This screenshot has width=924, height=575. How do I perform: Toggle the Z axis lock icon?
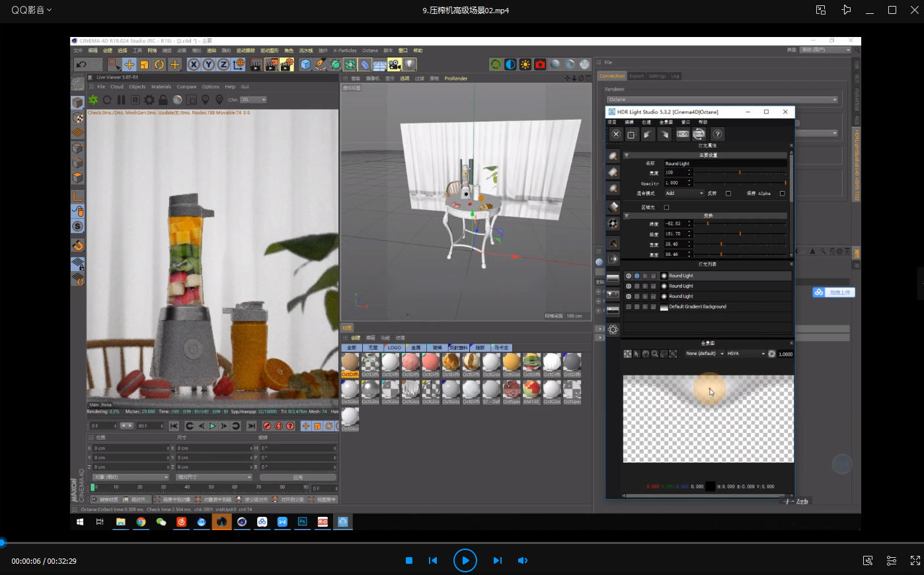[223, 64]
